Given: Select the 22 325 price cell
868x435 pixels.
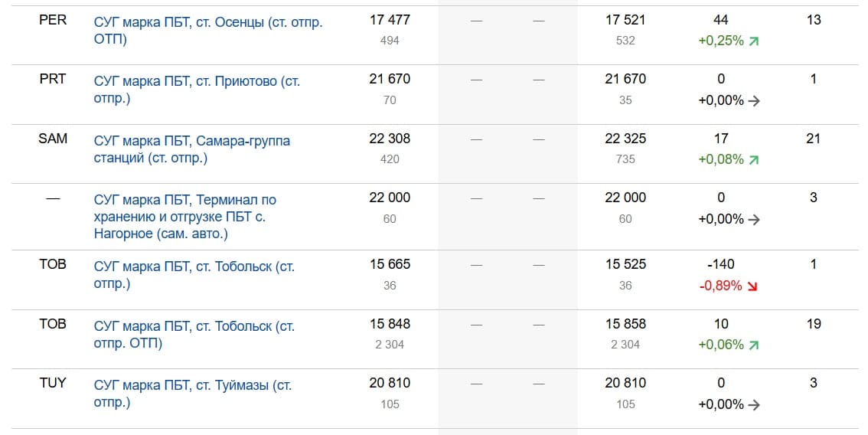Looking at the screenshot, I should pyautogui.click(x=625, y=139).
